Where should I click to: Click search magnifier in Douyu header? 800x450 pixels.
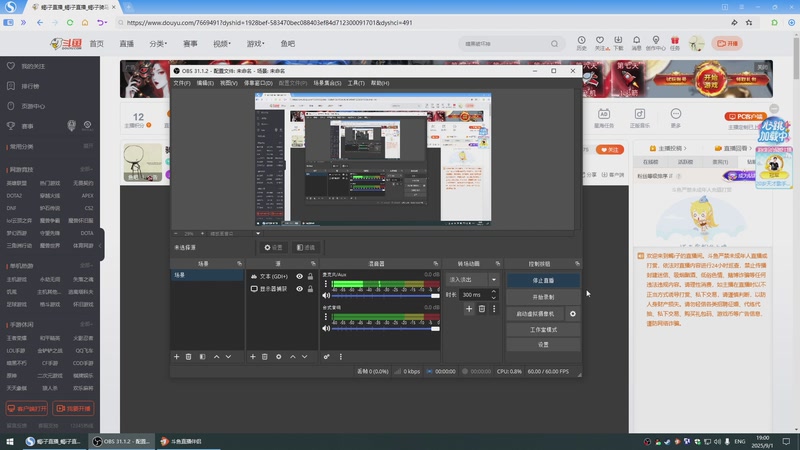(555, 44)
